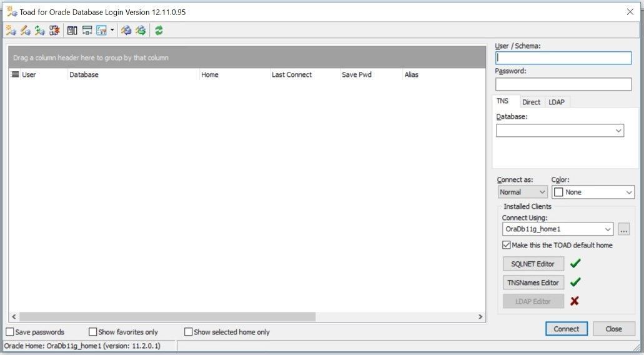
Task: Switch to the Direct tab
Action: (x=531, y=102)
